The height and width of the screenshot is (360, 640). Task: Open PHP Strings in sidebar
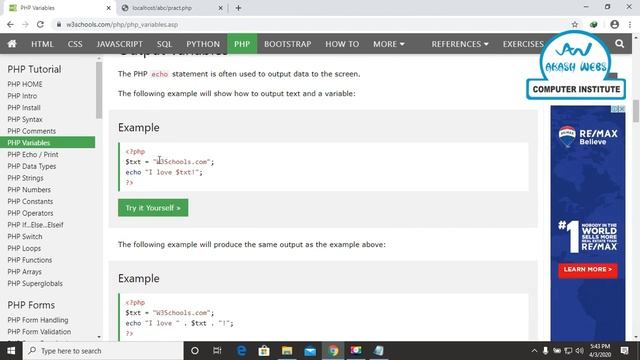tap(25, 178)
